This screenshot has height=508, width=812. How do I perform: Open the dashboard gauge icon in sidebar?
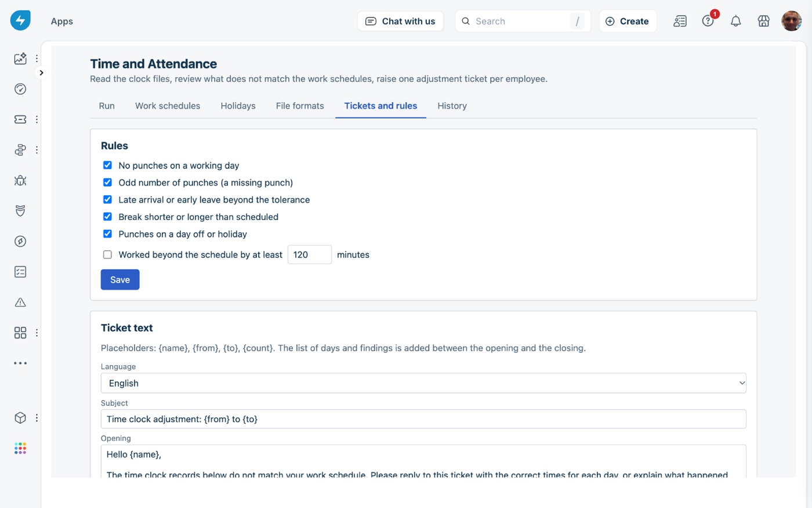[x=20, y=89]
